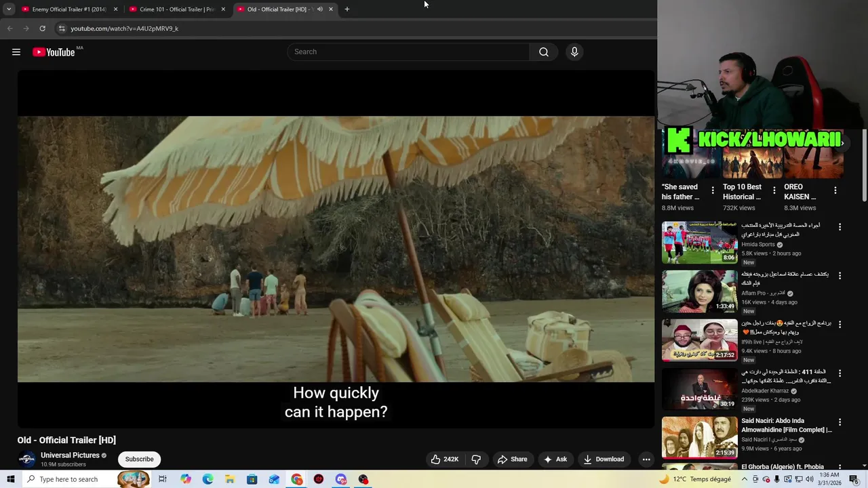Open the YouTube hamburger guide menu
868x488 pixels.
point(16,52)
